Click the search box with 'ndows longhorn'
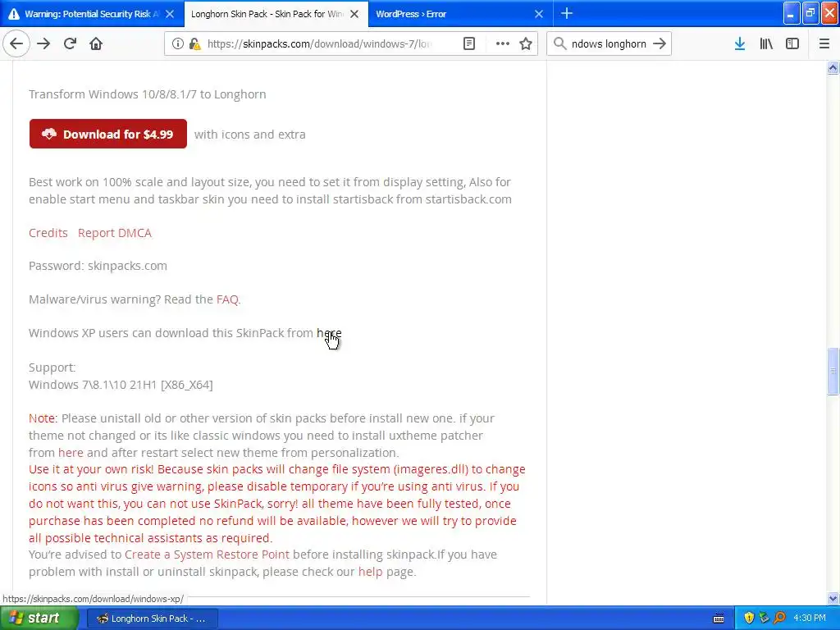This screenshot has height=630, width=840. pyautogui.click(x=609, y=44)
